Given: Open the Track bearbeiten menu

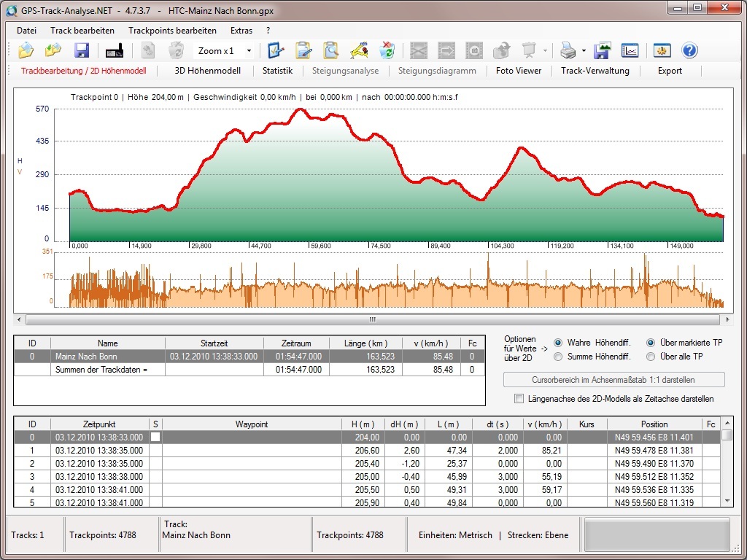Looking at the screenshot, I should (x=82, y=31).
